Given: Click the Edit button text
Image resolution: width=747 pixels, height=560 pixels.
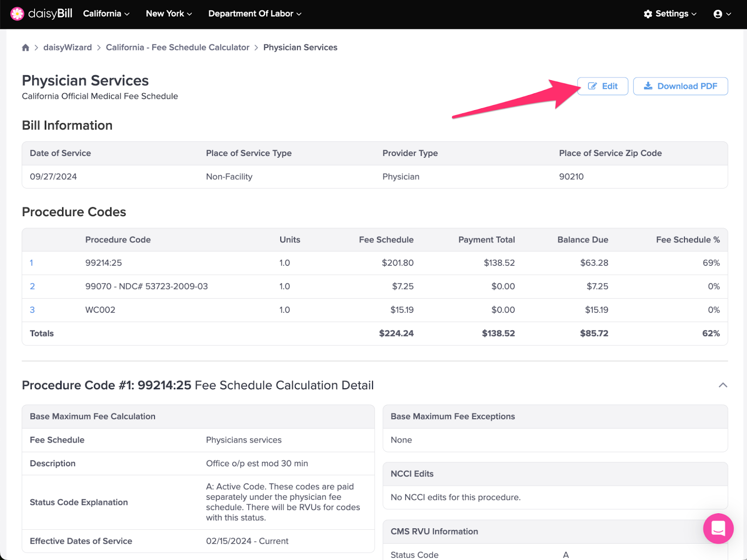Looking at the screenshot, I should tap(610, 86).
